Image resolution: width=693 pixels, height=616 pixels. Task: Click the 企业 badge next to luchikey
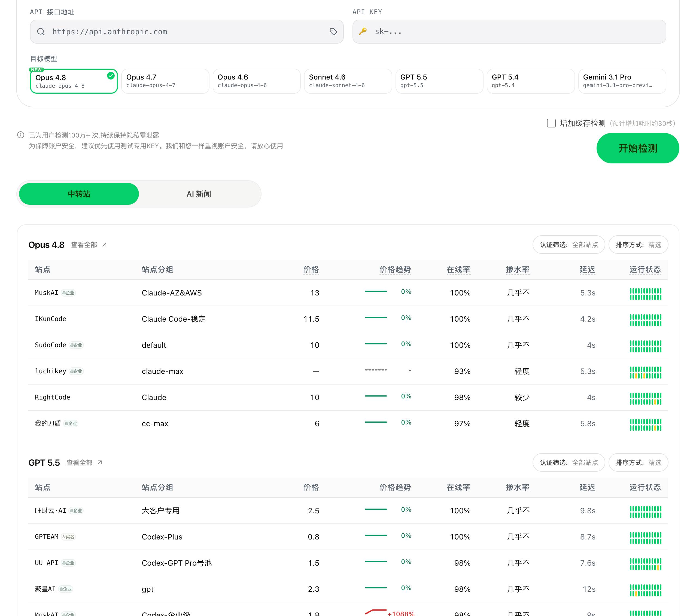[x=76, y=371]
